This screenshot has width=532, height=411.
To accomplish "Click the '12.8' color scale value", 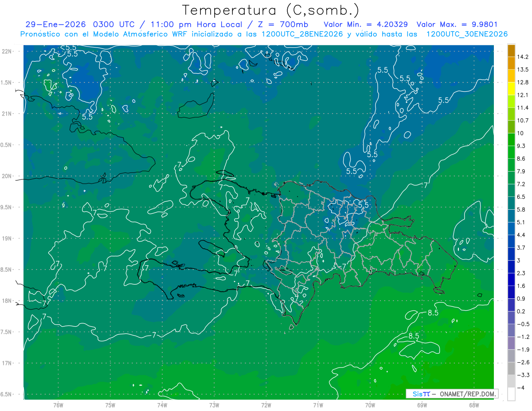I will (523, 82).
